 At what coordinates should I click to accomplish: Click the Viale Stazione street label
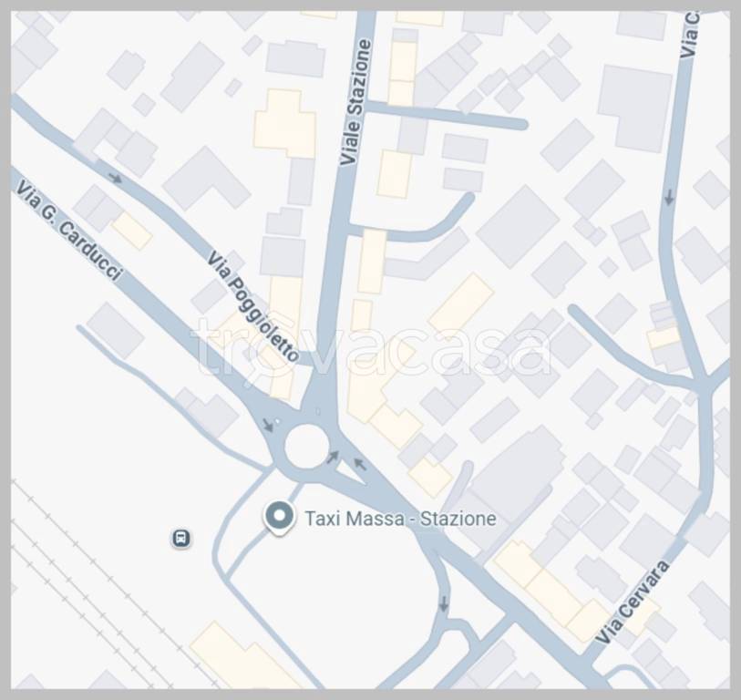click(355, 102)
